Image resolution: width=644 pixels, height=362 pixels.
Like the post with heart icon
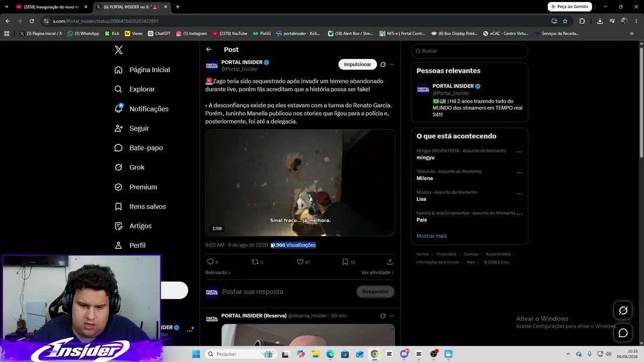[x=300, y=262]
